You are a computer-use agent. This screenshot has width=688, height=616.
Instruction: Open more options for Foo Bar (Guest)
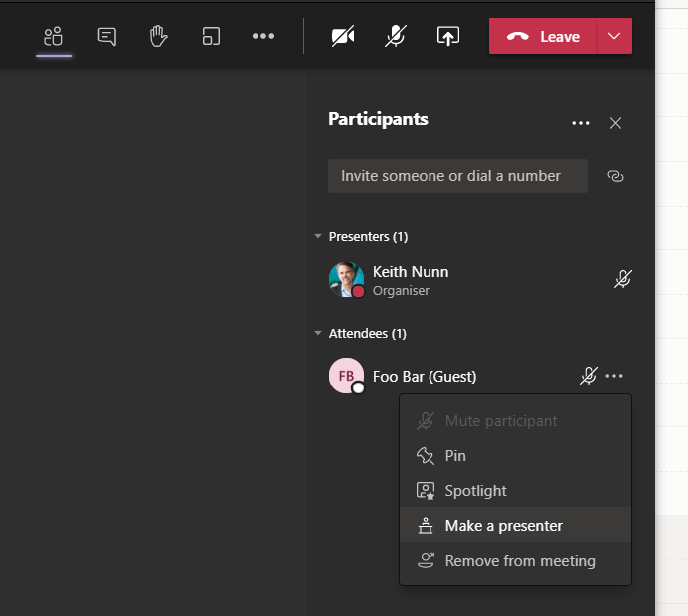click(614, 376)
